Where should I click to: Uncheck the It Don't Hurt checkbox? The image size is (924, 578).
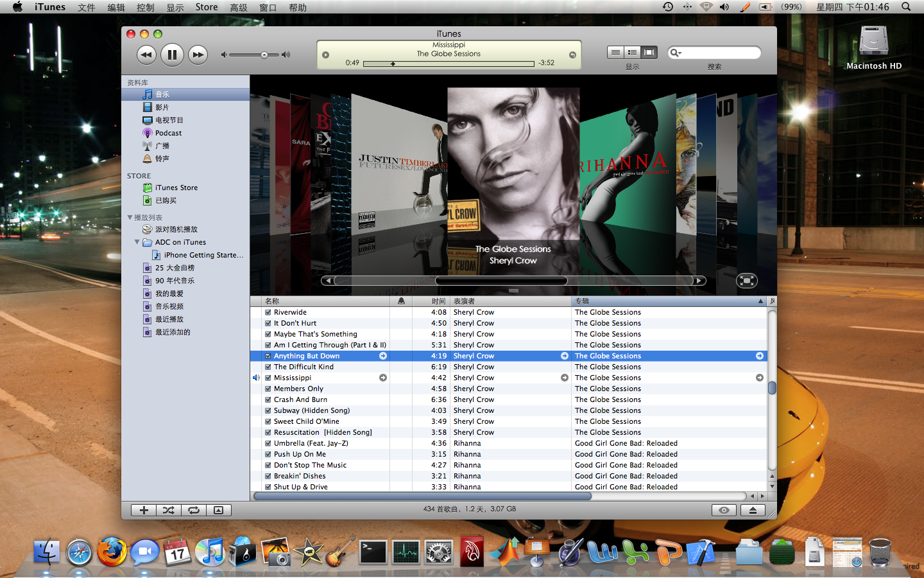[268, 323]
